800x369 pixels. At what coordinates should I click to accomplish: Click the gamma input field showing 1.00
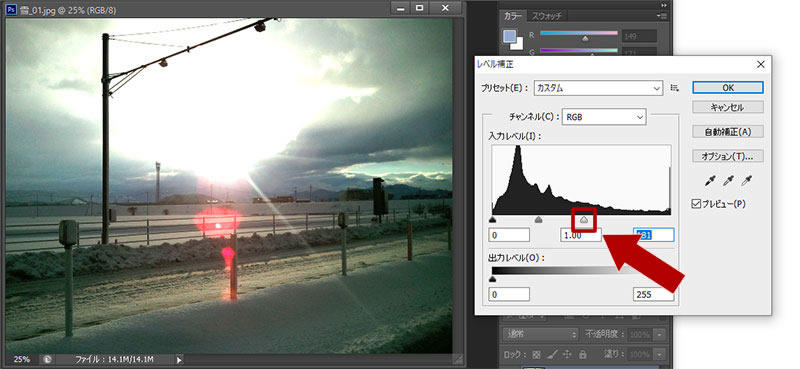(581, 235)
